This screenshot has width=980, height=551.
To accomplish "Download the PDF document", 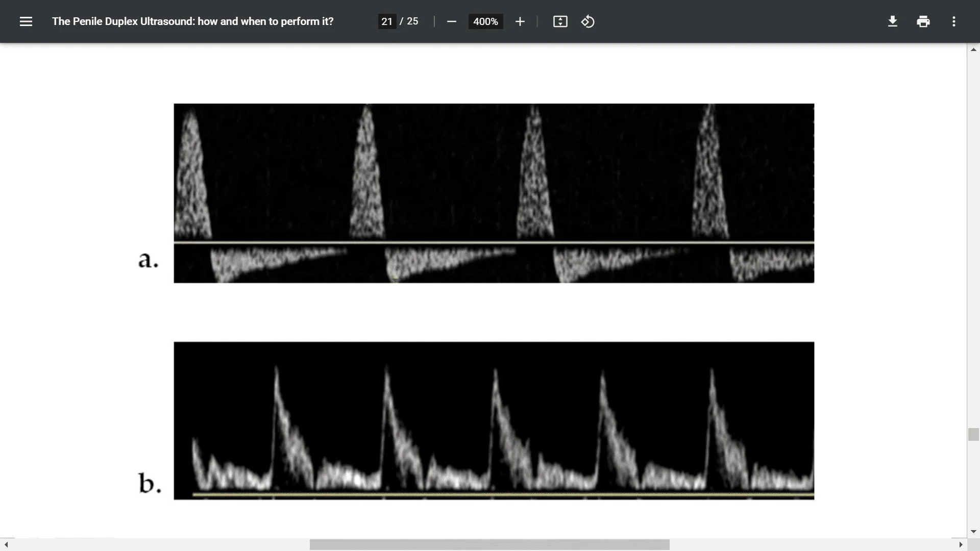I will click(x=893, y=21).
